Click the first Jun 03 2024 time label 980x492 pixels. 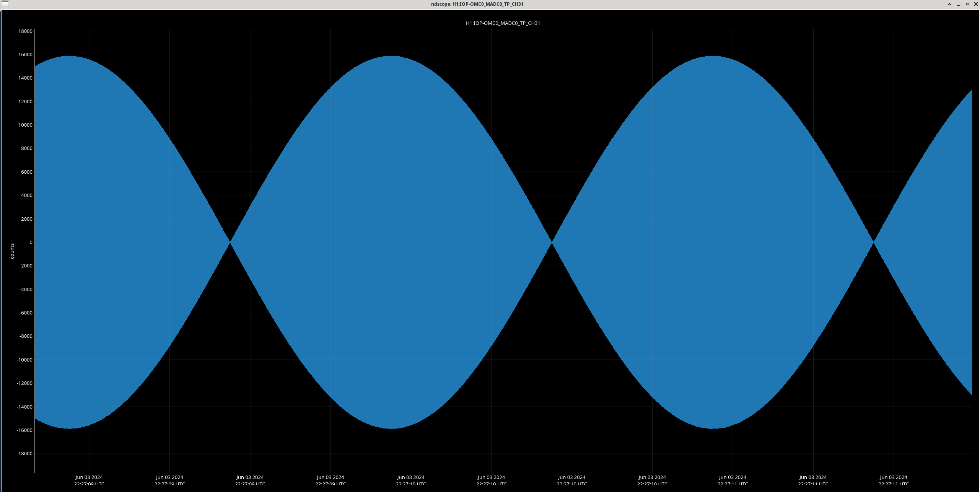89,477
